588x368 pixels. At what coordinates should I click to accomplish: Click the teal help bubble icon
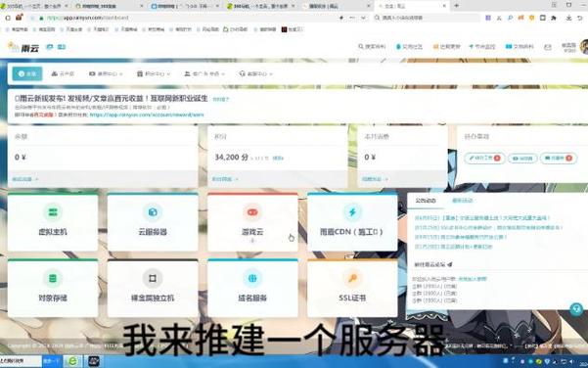576,309
